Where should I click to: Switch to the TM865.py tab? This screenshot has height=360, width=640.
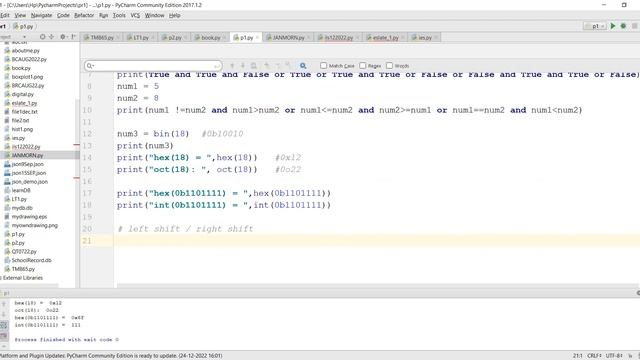click(102, 38)
